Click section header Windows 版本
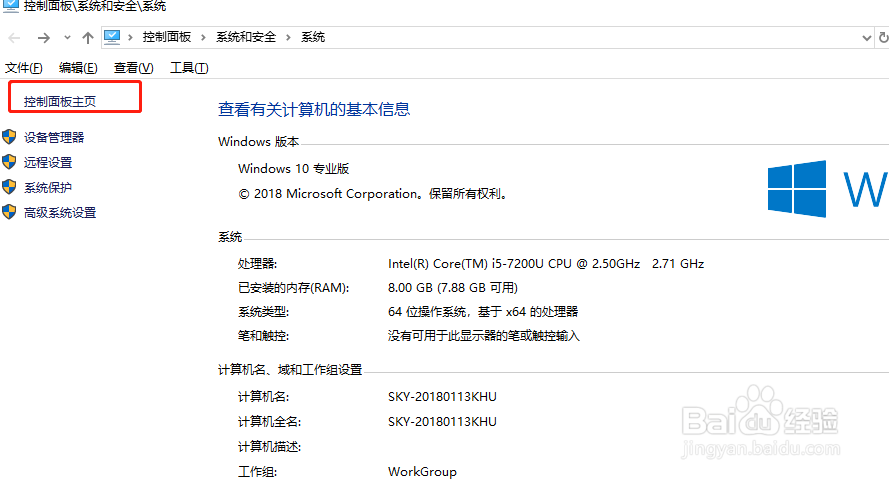Screen dimensions: 889x480 pos(259,142)
